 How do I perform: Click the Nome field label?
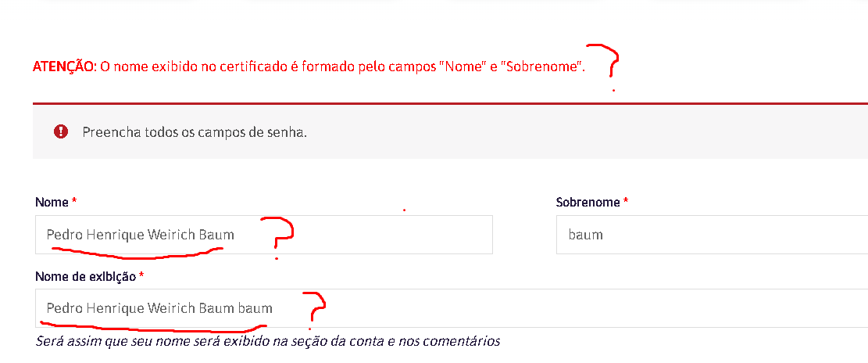pyautogui.click(x=52, y=203)
